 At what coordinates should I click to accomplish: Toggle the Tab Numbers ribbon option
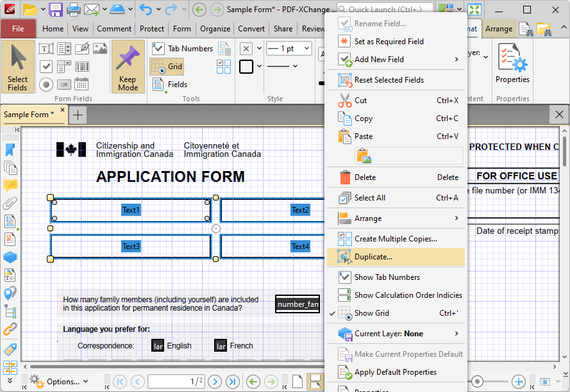182,48
